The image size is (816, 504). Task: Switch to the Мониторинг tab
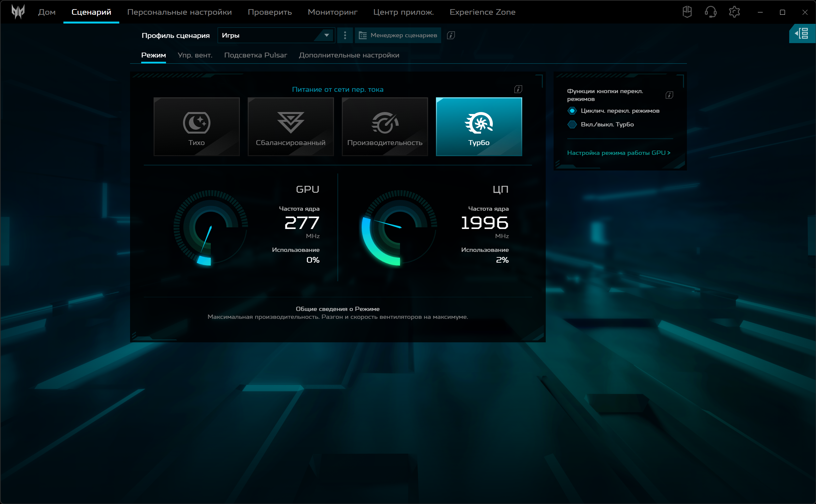tap(332, 12)
